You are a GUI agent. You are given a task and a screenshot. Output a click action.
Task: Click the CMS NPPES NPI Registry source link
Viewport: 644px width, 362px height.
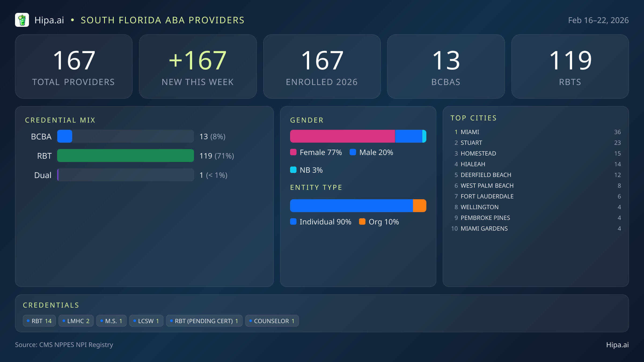coord(64,345)
